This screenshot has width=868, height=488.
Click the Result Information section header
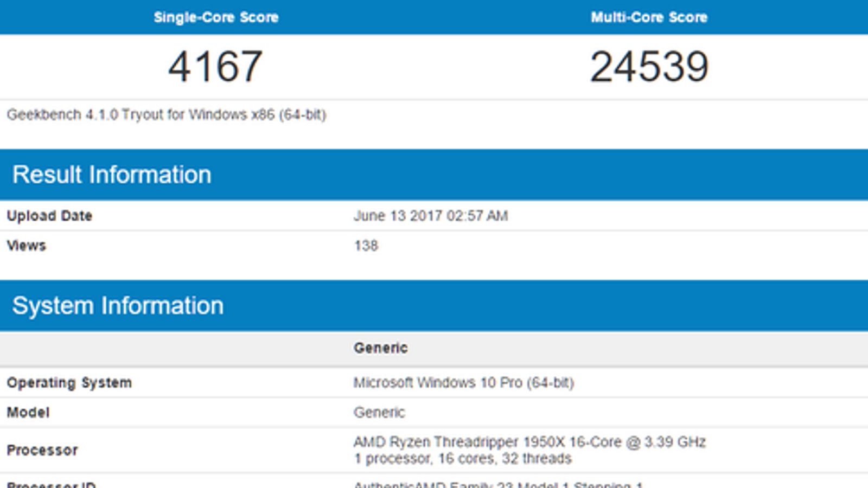(x=112, y=175)
